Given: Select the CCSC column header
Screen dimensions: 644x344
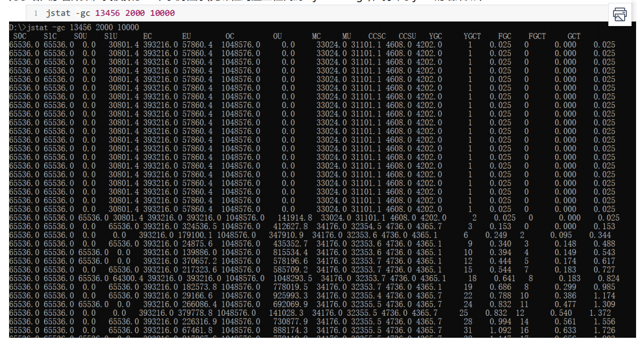Looking at the screenshot, I should [377, 36].
